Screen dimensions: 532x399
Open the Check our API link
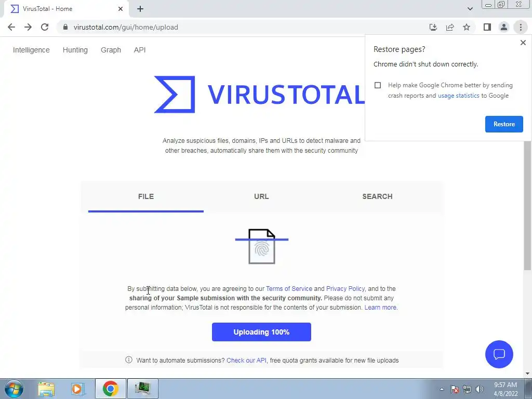click(x=246, y=361)
